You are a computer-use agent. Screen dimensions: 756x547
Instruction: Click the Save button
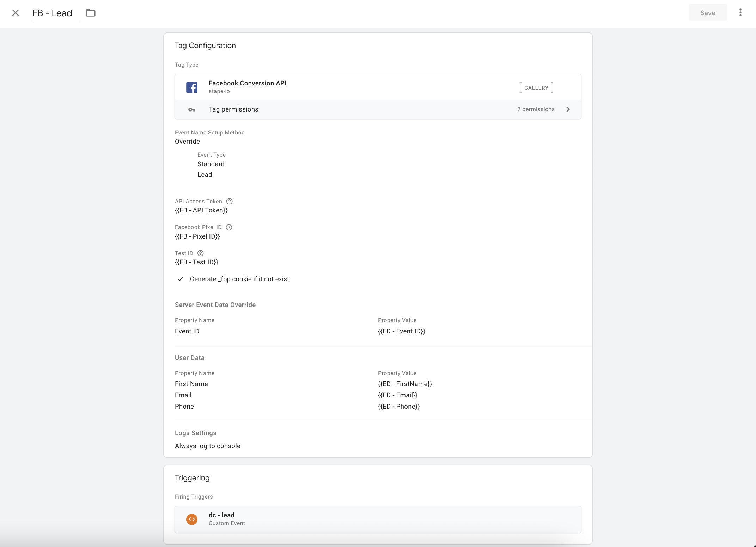(708, 13)
